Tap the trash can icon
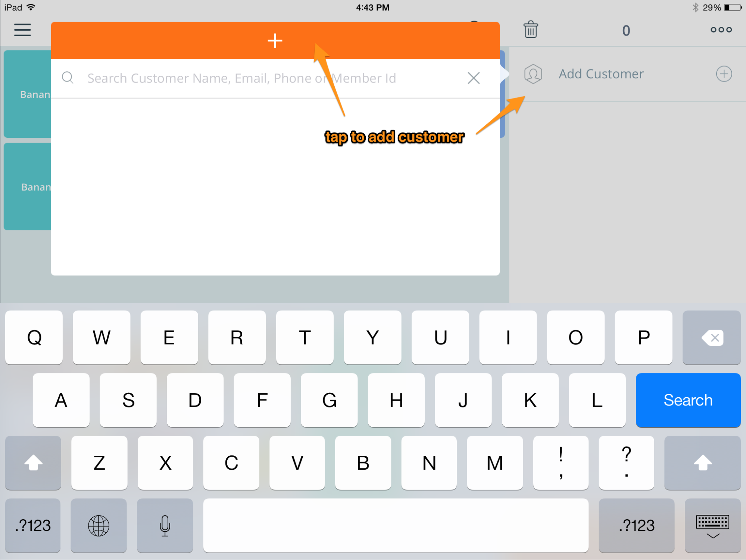The image size is (746, 560). (x=530, y=30)
